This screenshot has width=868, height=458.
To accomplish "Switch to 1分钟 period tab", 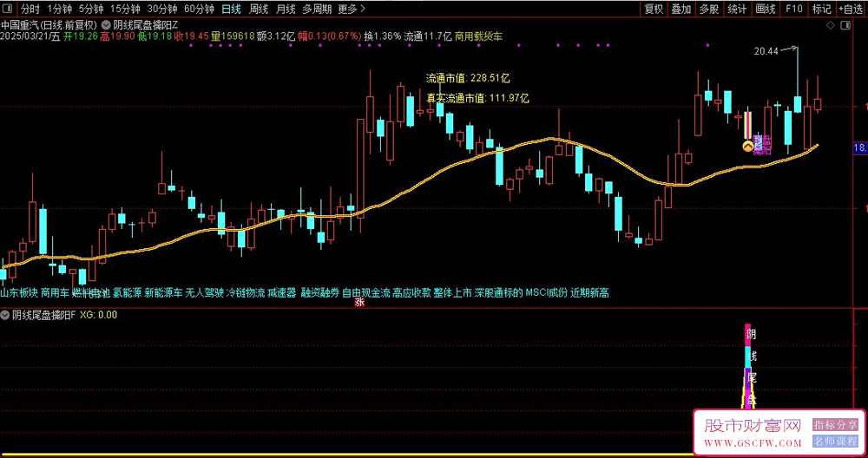I will click(x=59, y=9).
